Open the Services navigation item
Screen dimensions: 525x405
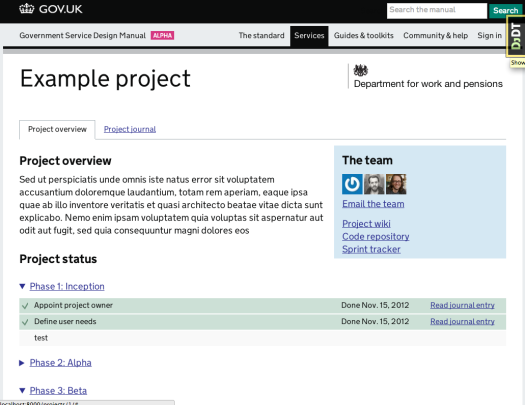tap(309, 35)
